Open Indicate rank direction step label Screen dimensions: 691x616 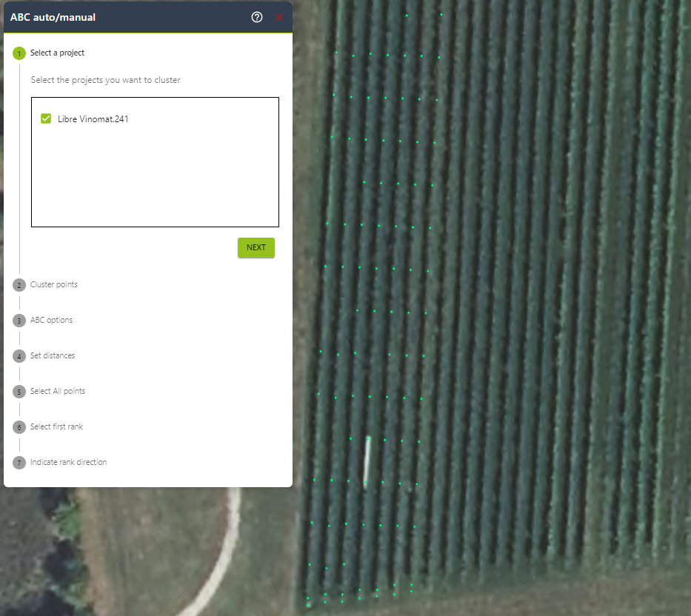pos(68,462)
